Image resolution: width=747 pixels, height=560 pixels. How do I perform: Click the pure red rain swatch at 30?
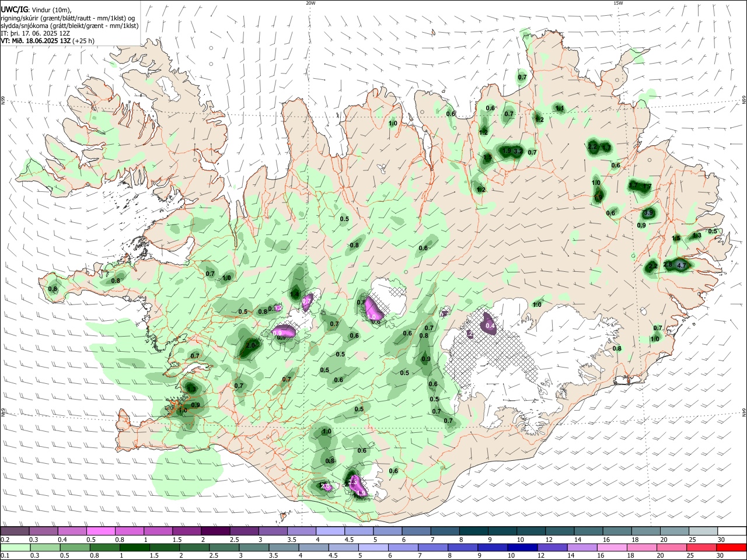click(x=731, y=547)
